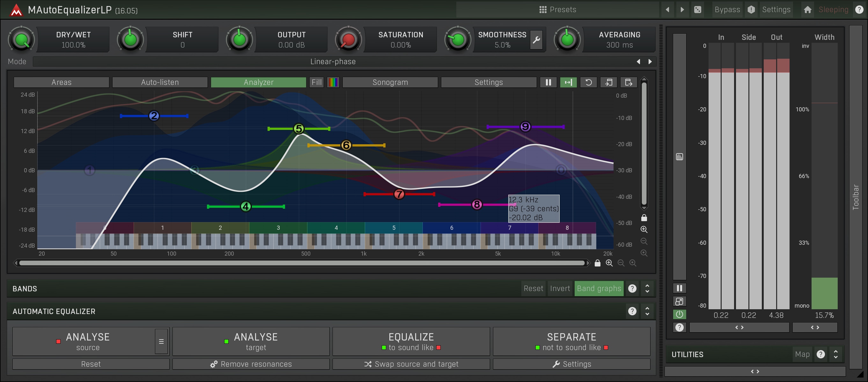Image resolution: width=868 pixels, height=382 pixels.
Task: Toggle the green analyzer normalize button
Action: tap(569, 82)
